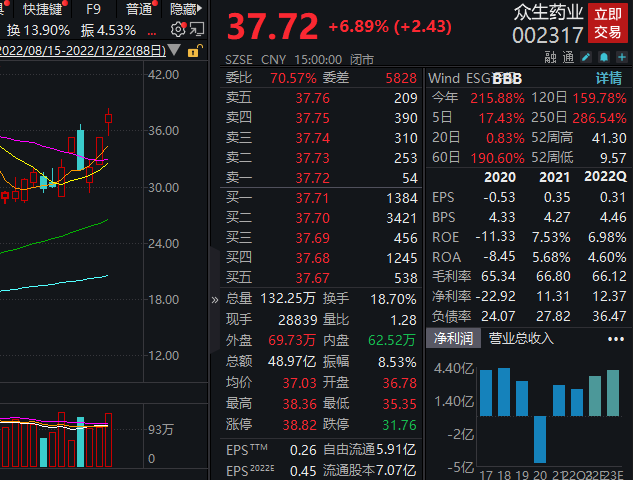Screen dimensions: 633x480
Task: Open chart settings gear icon
Action: point(178,29)
